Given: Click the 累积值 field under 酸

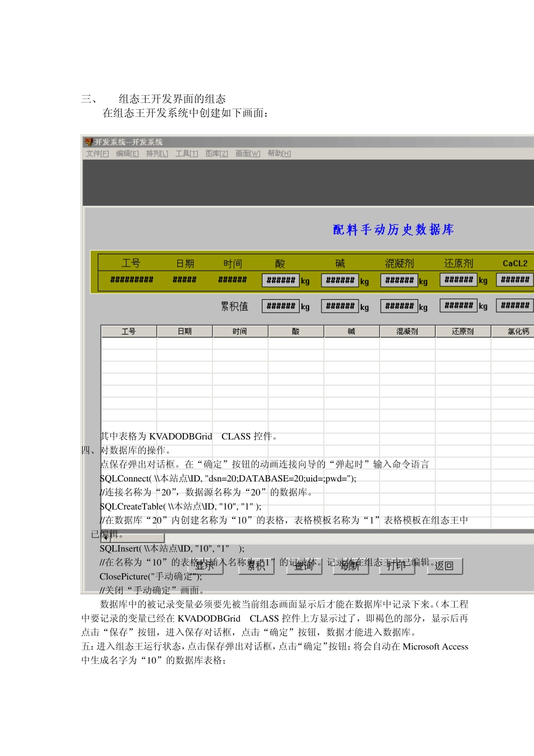Looking at the screenshot, I should 280,306.
